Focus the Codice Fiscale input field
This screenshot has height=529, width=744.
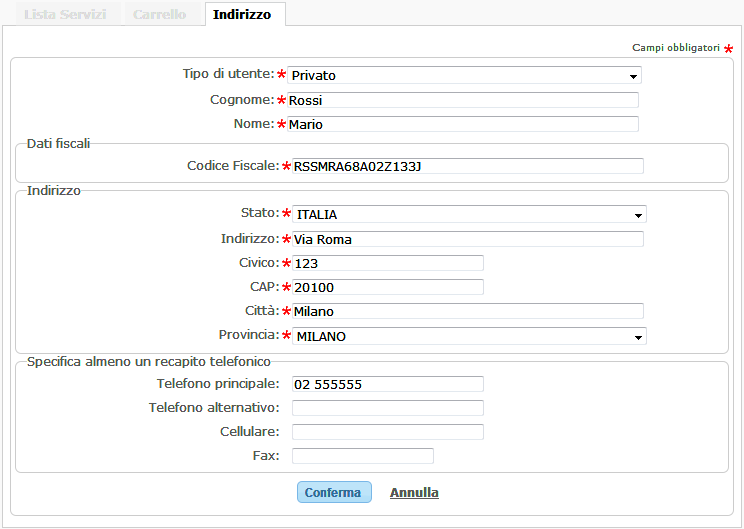click(468, 166)
